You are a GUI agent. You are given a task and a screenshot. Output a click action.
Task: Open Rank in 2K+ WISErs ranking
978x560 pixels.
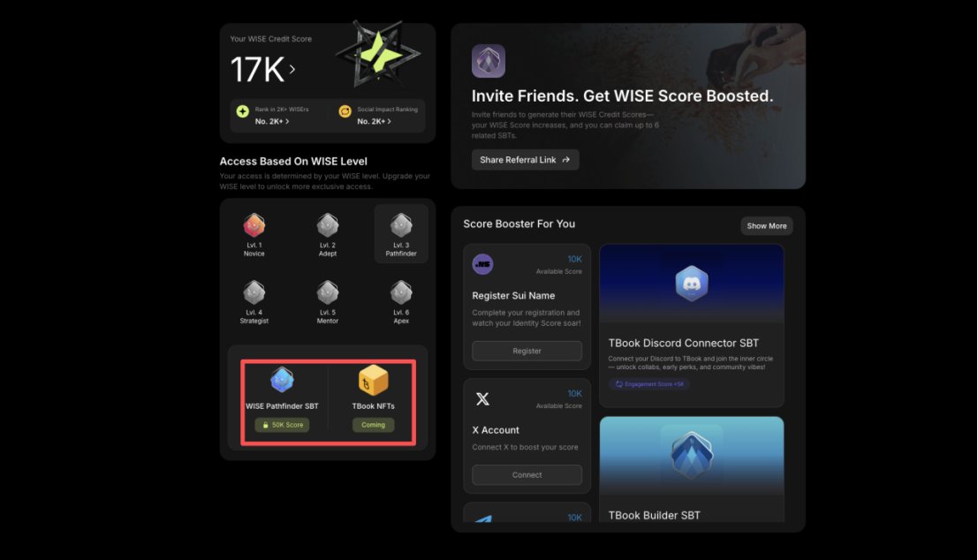click(272, 122)
